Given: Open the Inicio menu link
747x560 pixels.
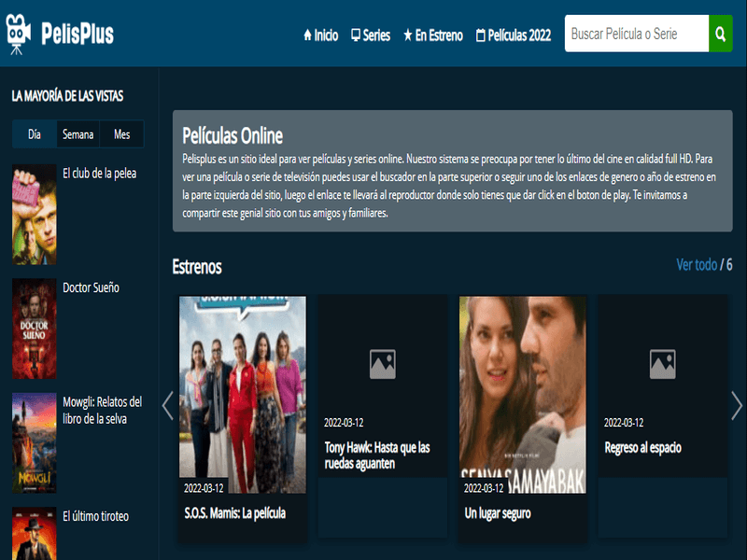Looking at the screenshot, I should (321, 35).
